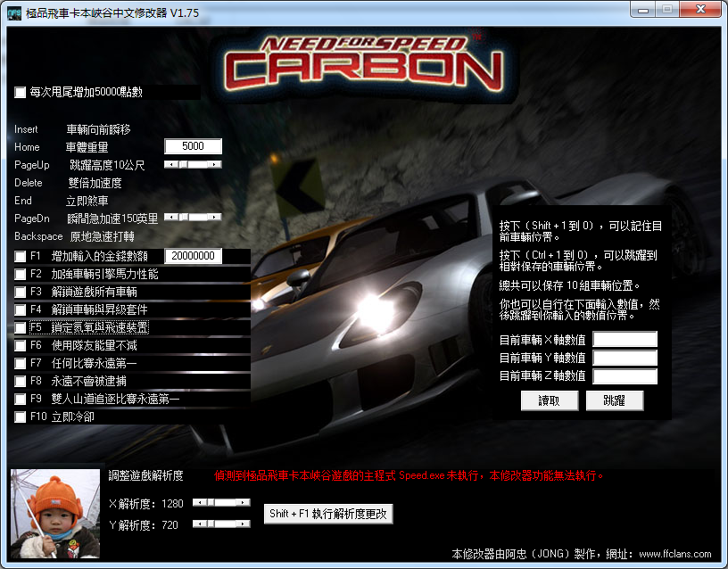Click the 跳躍 button
Image resolution: width=728 pixels, height=569 pixels.
coord(615,400)
